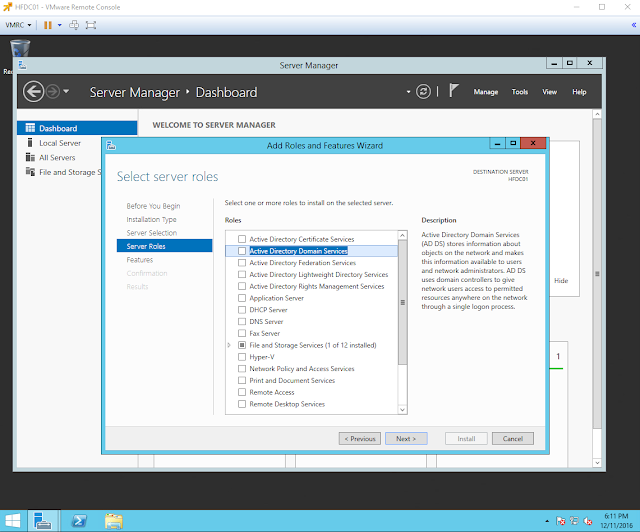Image resolution: width=640 pixels, height=532 pixels.
Task: Refresh the Server Manager dashboard
Action: (x=423, y=91)
